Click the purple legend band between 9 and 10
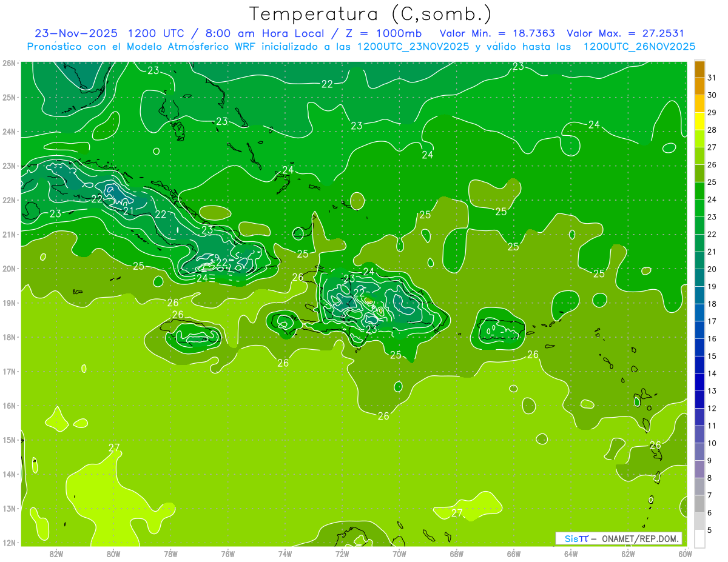728x562 pixels. (699, 452)
